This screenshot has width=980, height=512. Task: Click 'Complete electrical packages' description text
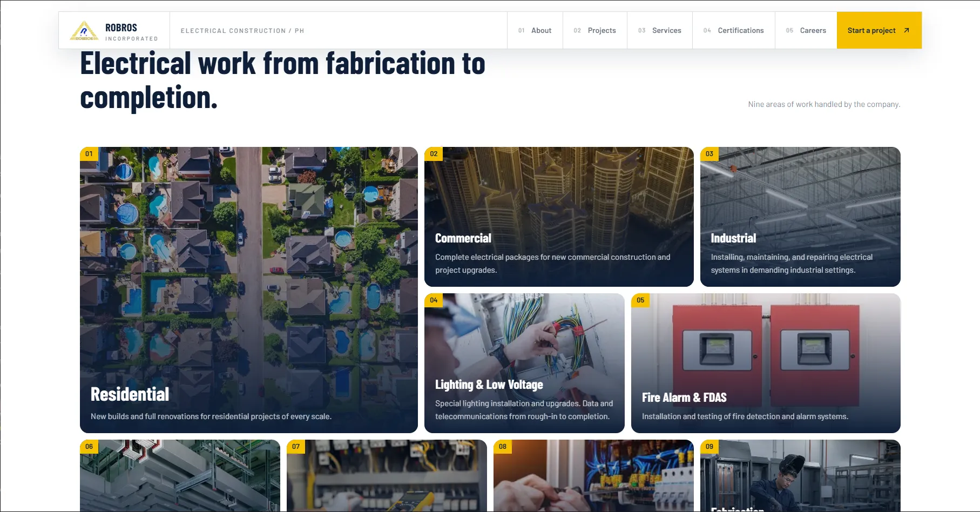pyautogui.click(x=552, y=264)
